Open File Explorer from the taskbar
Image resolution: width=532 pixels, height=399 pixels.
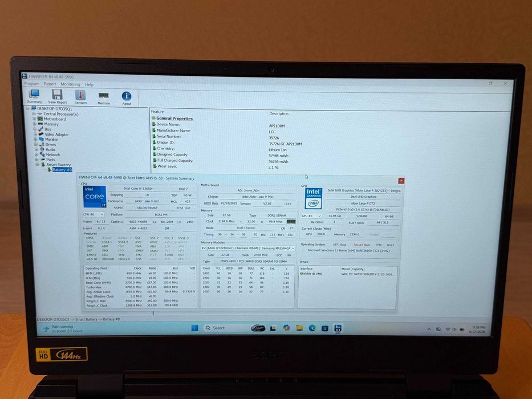click(x=299, y=328)
